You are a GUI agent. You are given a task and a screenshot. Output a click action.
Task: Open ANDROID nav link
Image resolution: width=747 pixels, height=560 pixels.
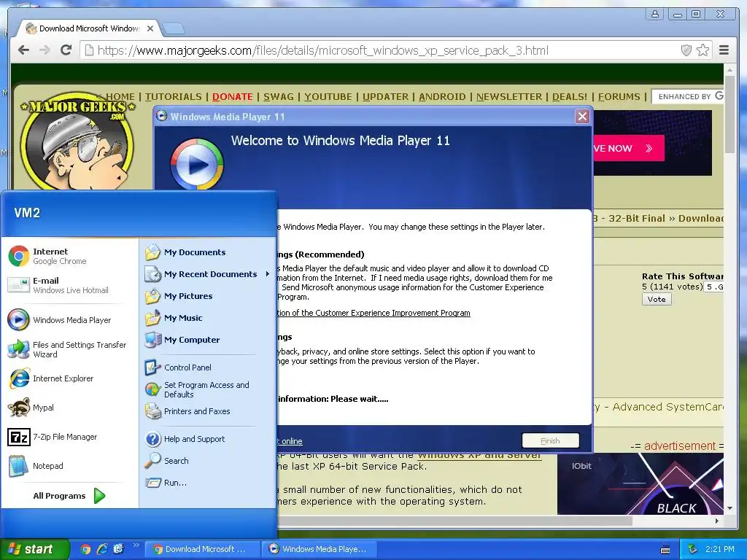(442, 97)
